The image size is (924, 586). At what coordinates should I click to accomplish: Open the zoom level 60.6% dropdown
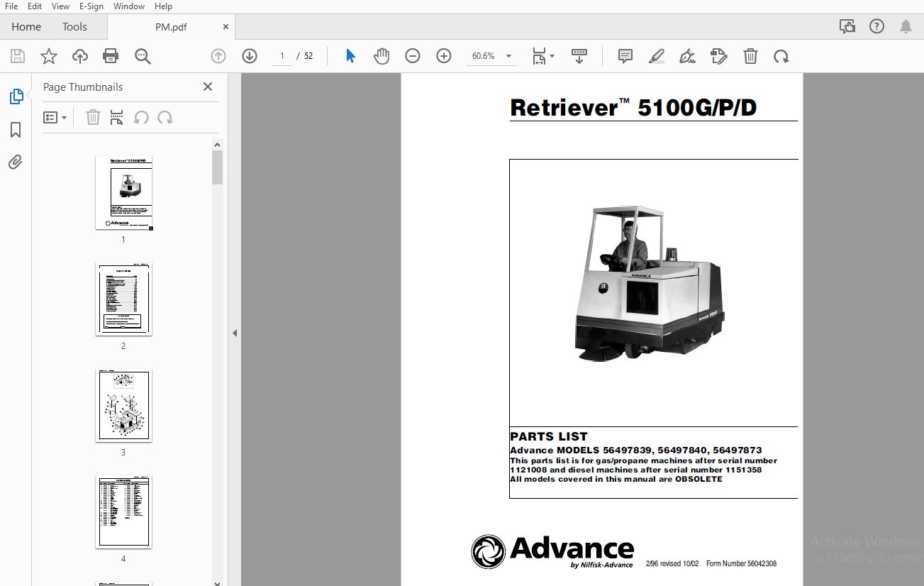pos(508,56)
